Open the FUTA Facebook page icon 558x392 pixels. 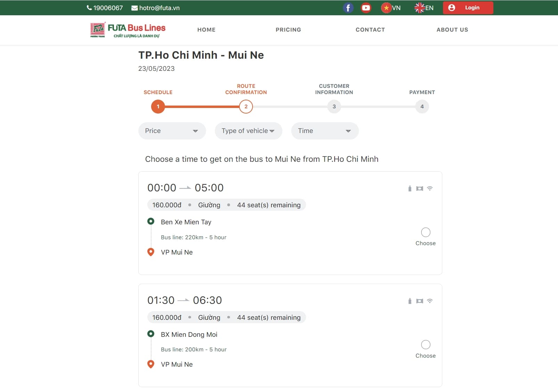[348, 8]
